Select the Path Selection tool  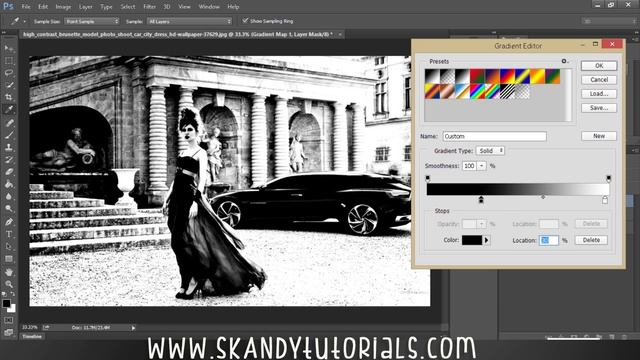click(9, 247)
